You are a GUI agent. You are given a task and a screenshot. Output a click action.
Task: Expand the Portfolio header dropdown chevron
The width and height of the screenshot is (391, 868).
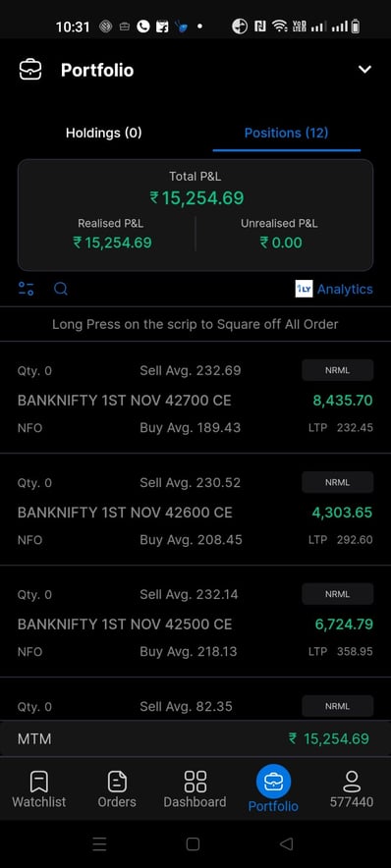pyautogui.click(x=364, y=70)
